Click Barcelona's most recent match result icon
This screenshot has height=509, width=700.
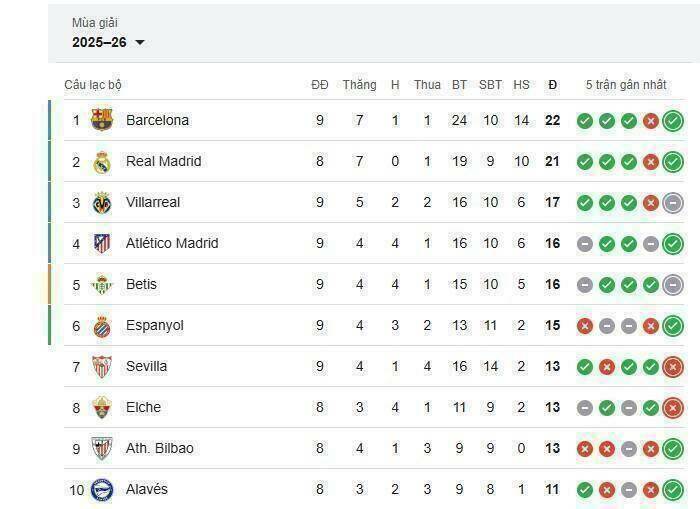673,121
